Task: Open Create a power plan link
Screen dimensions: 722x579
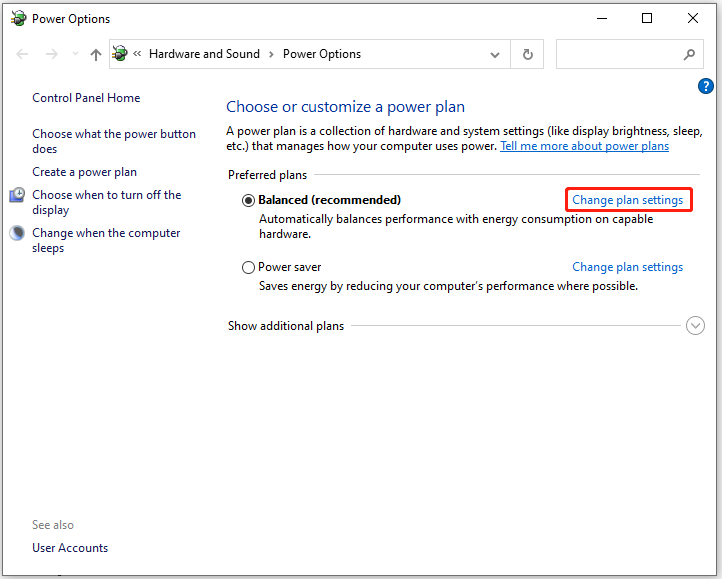Action: click(84, 172)
